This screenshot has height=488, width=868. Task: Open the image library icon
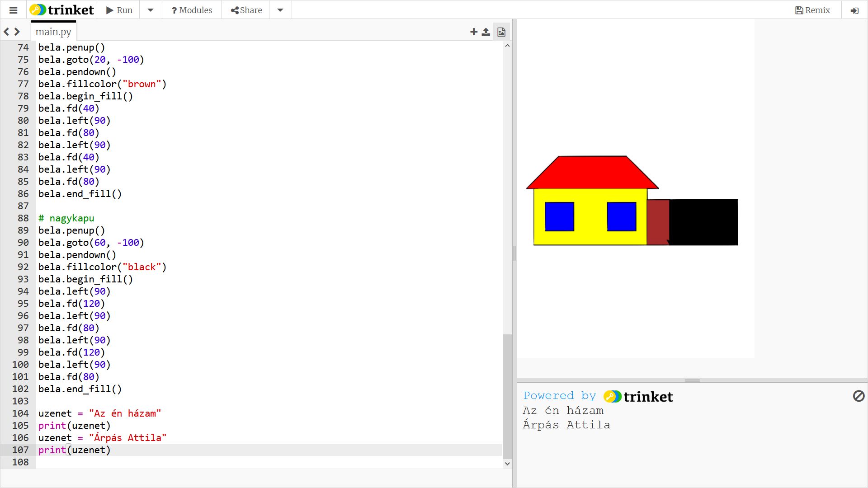tap(501, 32)
